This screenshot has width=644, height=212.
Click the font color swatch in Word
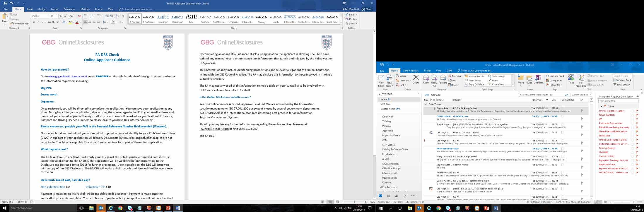(77, 22)
